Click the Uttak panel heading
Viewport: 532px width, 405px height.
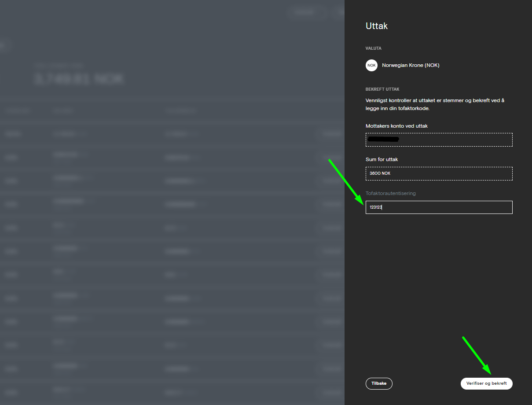coord(377,26)
